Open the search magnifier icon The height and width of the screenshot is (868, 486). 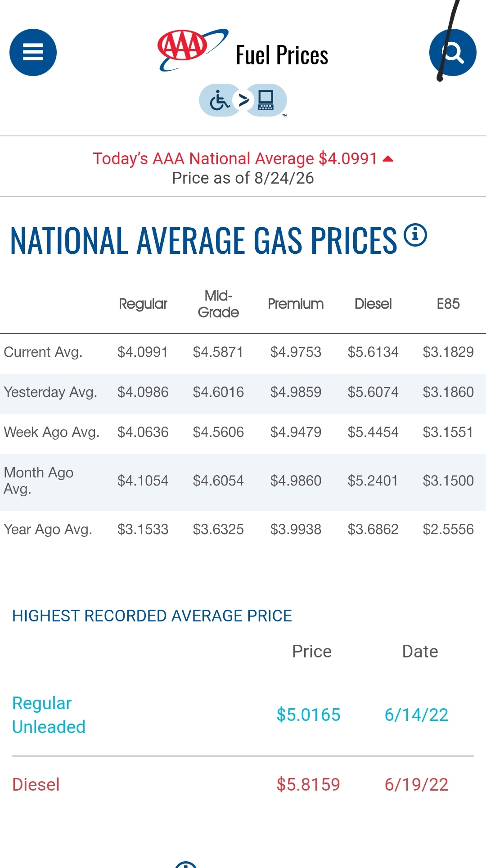pos(453,52)
